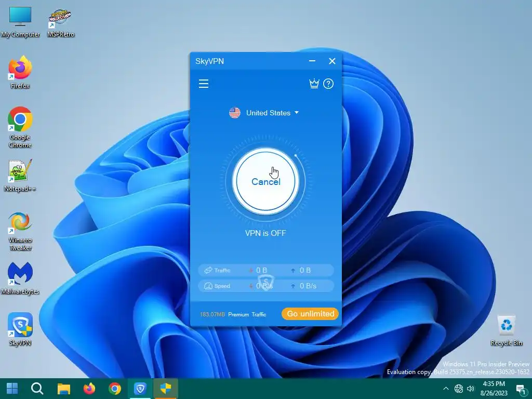Screen dimensions: 532x399
Task: Show hidden system tray icons chevron
Action: coord(446,389)
